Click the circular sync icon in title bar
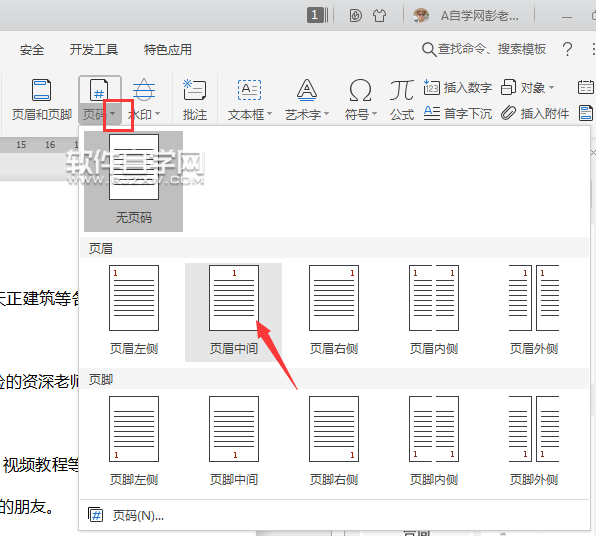The height and width of the screenshot is (536, 596). [355, 16]
